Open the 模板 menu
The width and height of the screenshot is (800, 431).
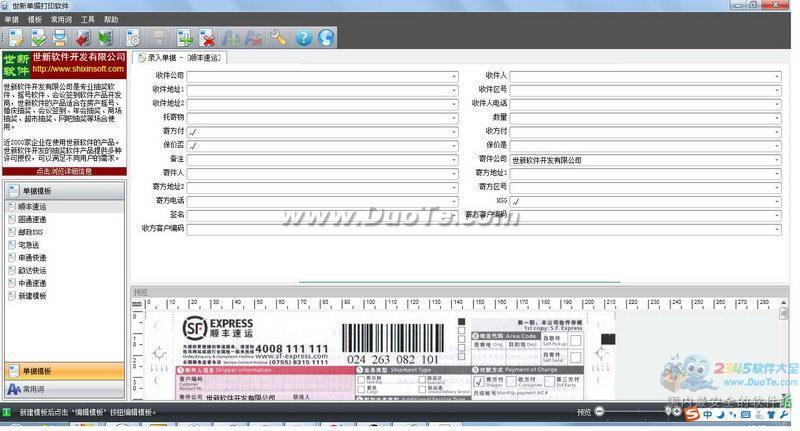click(35, 19)
